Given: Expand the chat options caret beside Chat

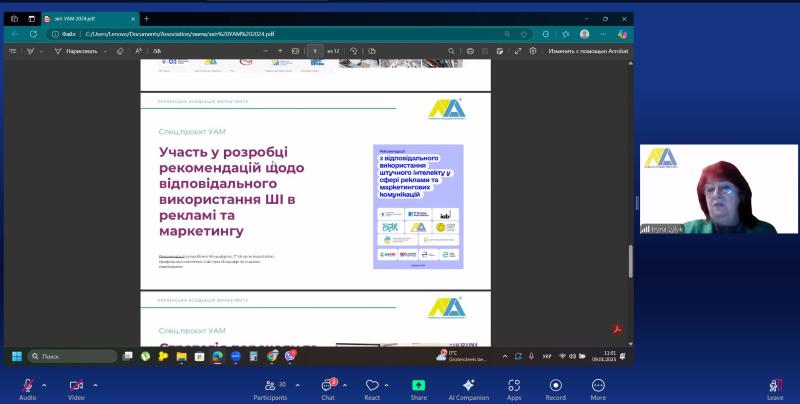Looking at the screenshot, I should point(347,384).
